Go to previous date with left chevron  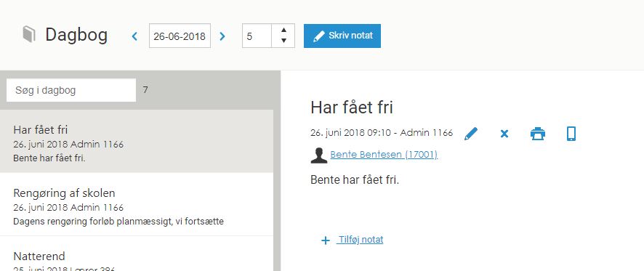point(134,36)
